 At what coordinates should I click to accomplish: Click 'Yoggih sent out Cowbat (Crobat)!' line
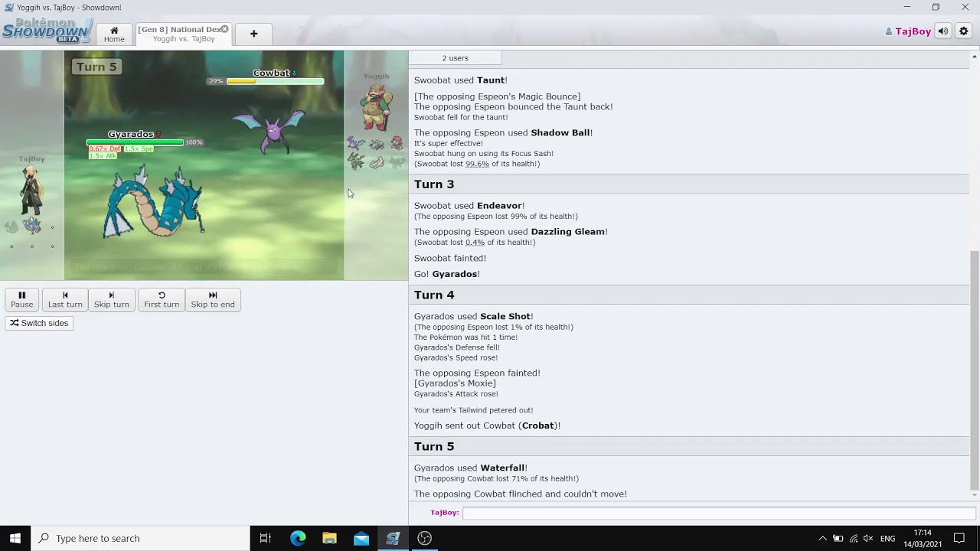488,425
